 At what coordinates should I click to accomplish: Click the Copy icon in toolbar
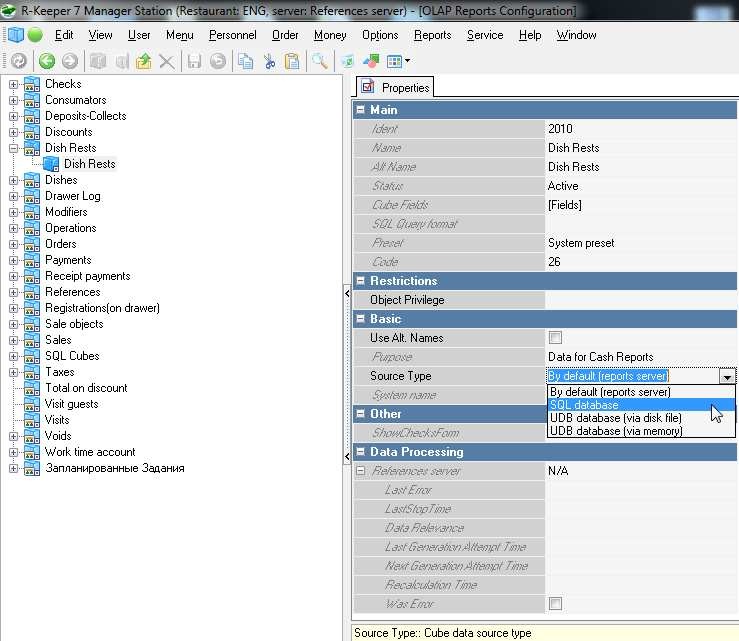tap(246, 61)
